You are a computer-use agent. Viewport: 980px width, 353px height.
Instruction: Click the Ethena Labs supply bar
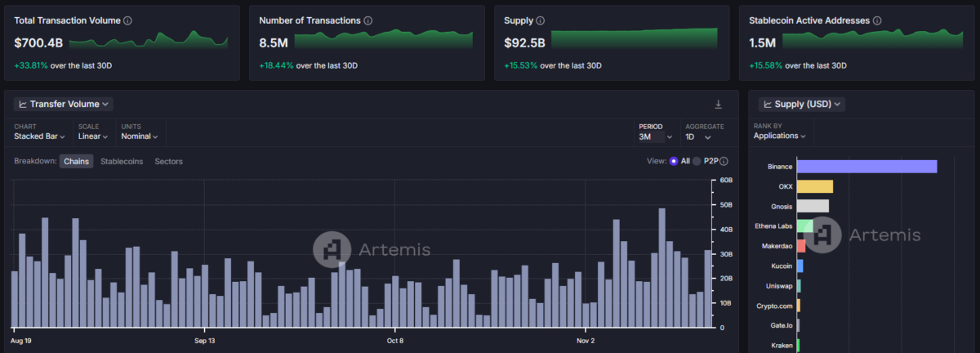coord(805,226)
